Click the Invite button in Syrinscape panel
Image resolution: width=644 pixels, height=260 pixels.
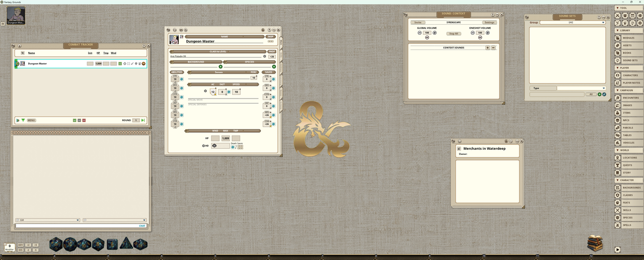coord(418,23)
